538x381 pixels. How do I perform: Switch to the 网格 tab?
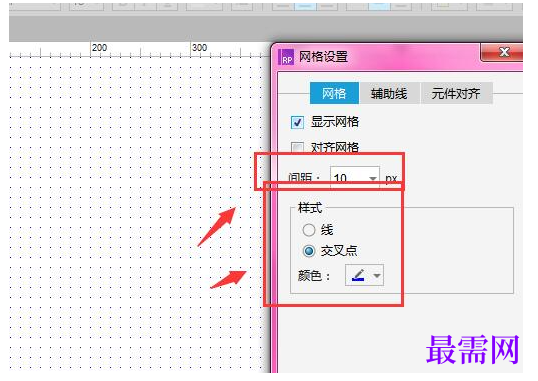point(334,93)
